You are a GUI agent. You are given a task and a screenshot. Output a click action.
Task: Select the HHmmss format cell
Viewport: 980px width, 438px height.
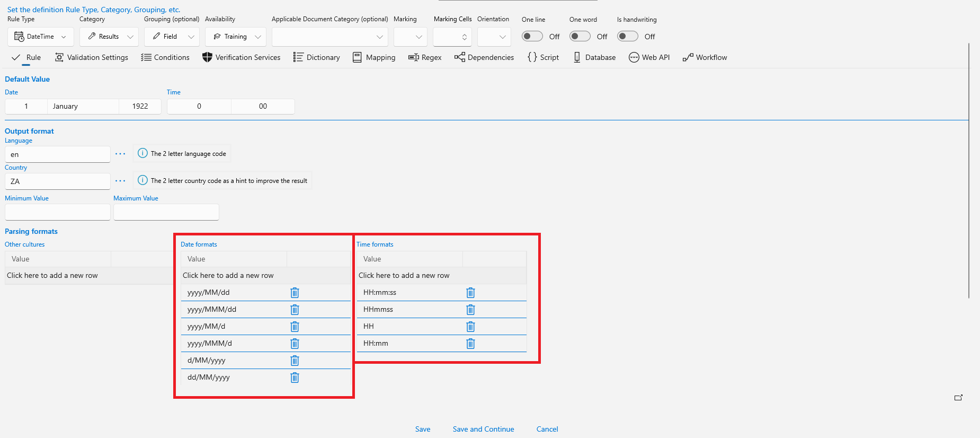point(409,310)
